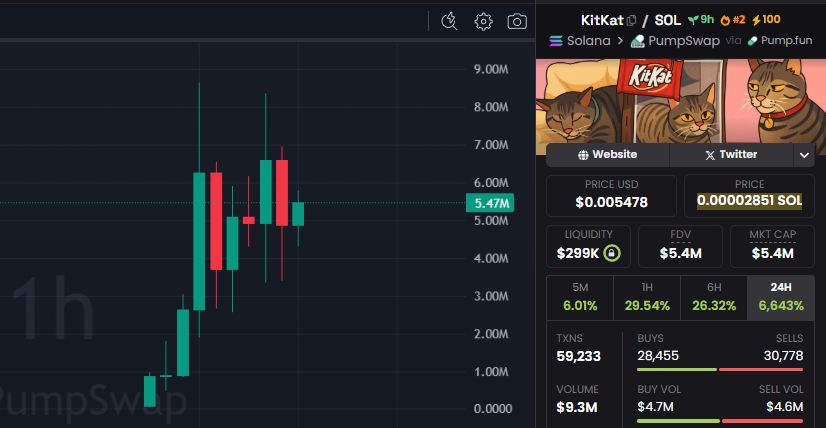Click the LIQUIDITY $299K value
This screenshot has height=428, width=826.
[x=578, y=254]
